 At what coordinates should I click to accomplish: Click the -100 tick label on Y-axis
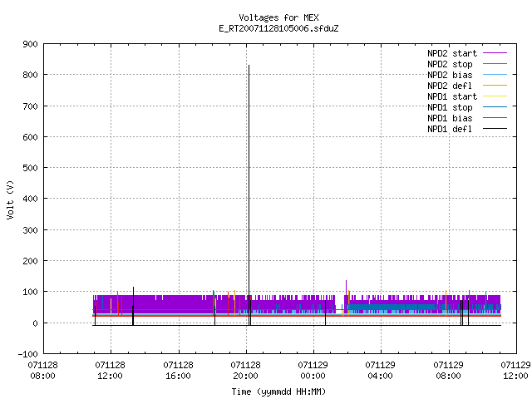click(27, 354)
